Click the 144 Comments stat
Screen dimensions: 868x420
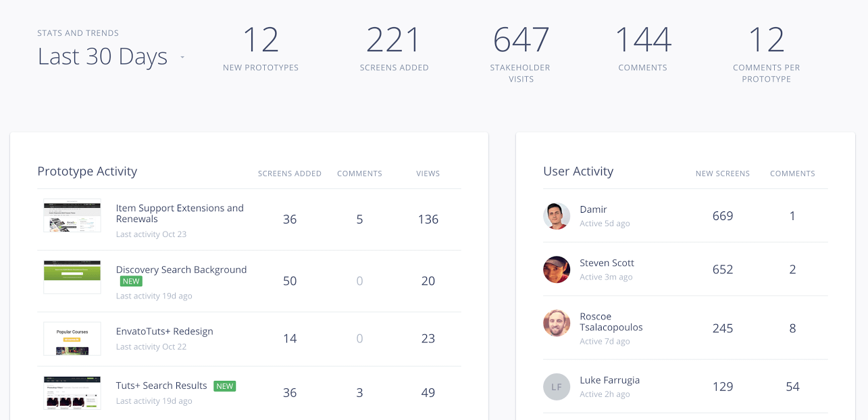point(642,47)
